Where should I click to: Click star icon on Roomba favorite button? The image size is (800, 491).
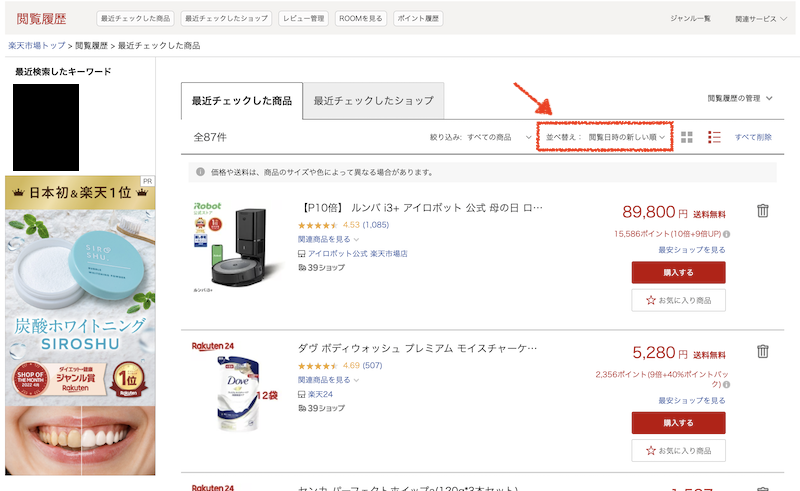(651, 300)
